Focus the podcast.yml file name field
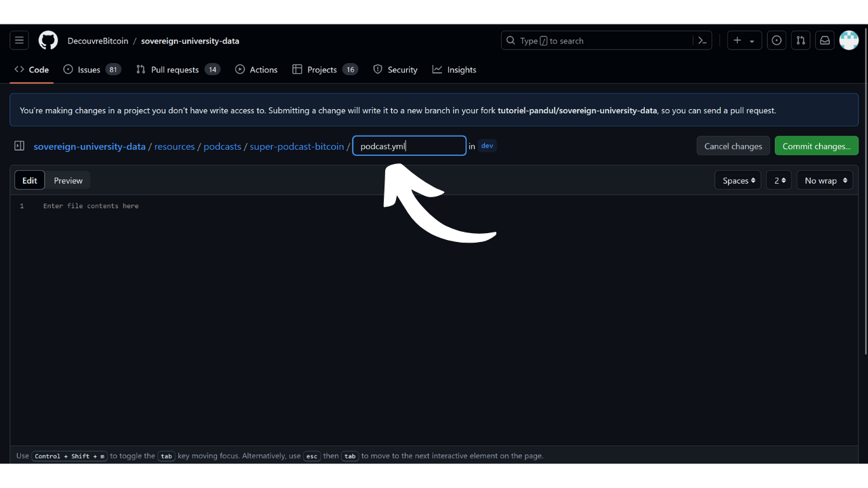 coord(410,146)
